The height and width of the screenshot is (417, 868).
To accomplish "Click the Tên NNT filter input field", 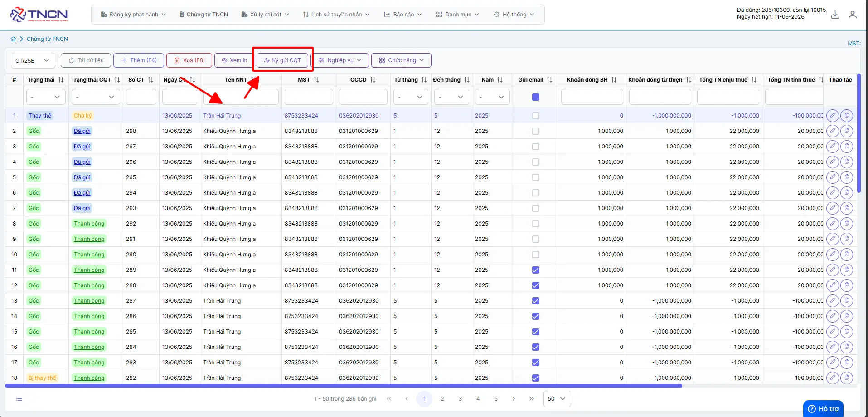I will (x=241, y=97).
